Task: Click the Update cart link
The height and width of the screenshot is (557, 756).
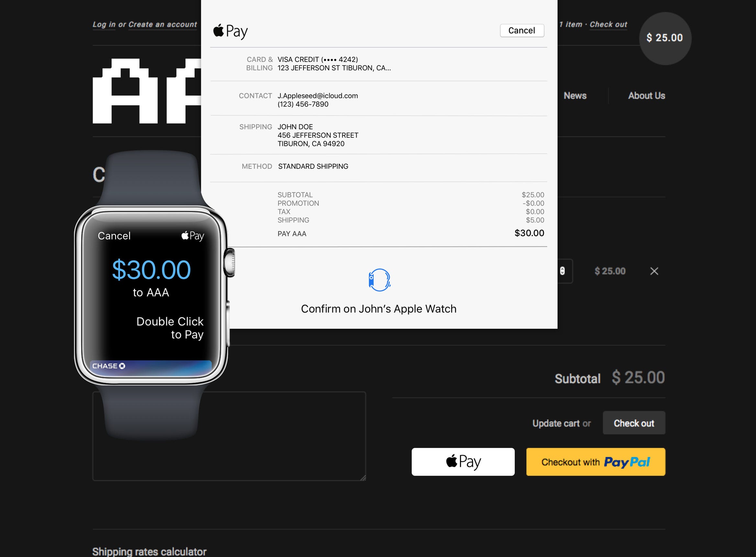Action: pos(556,423)
